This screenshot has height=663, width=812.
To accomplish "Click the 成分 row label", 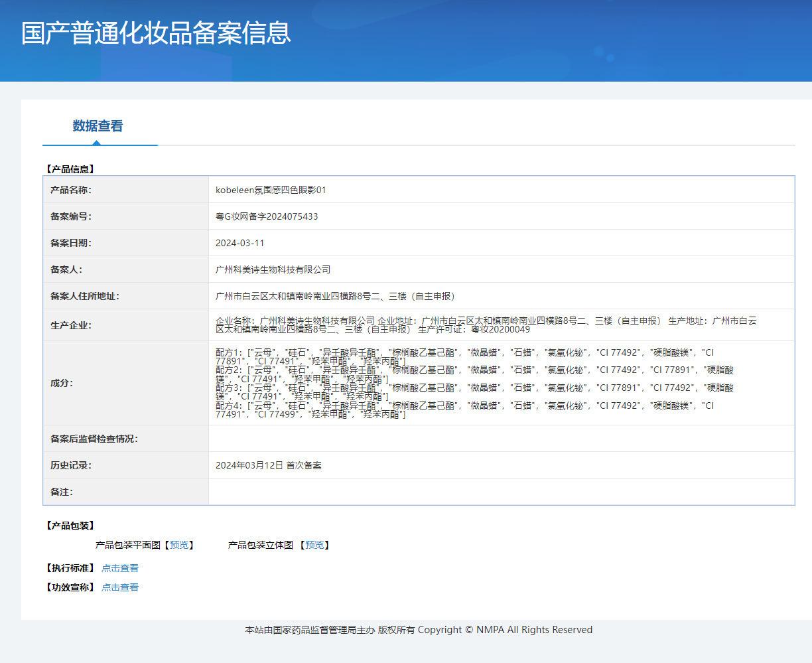I will click(x=62, y=383).
